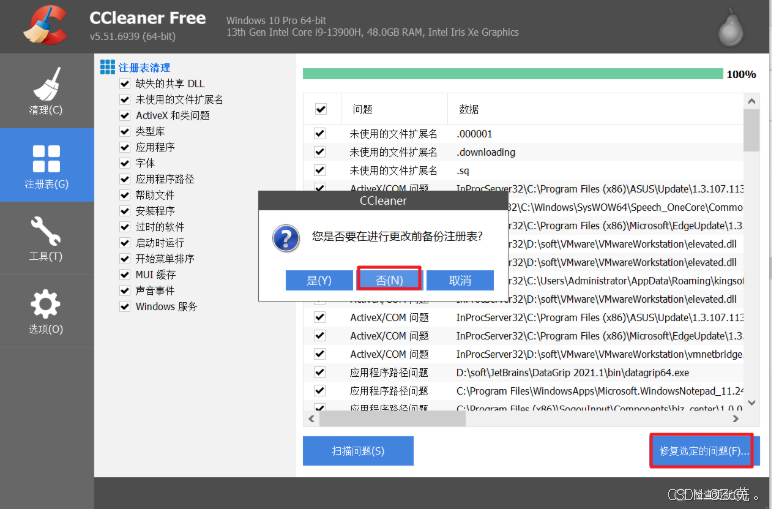Click the 注册表清理 heading
Image resolution: width=772 pixels, height=509 pixels.
144,67
